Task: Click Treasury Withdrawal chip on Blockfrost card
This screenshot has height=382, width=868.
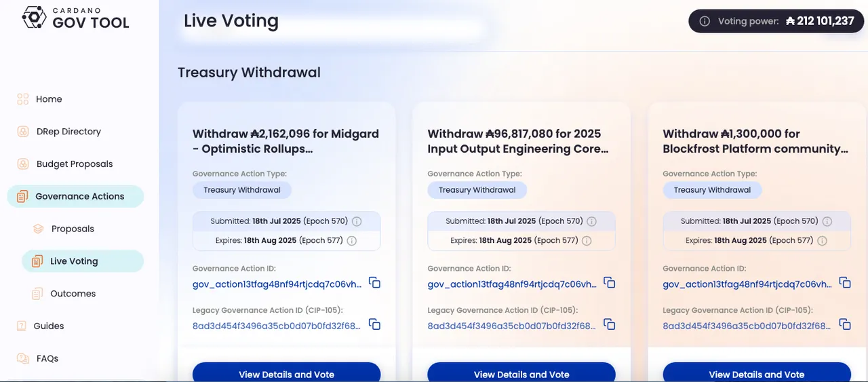Action: coord(712,190)
